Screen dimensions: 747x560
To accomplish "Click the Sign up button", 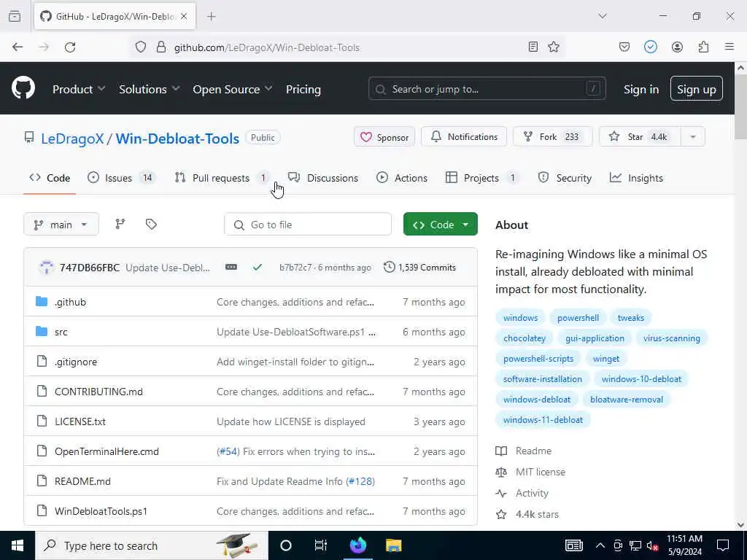I will coord(696,89).
